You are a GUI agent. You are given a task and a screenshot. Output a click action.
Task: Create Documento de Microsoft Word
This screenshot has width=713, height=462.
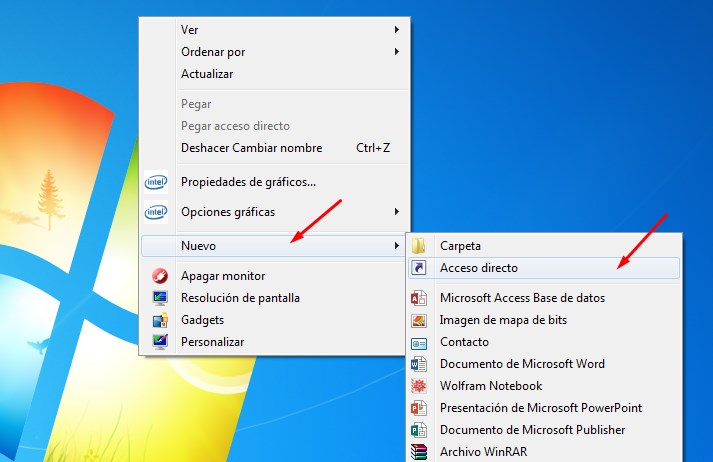tap(544, 364)
